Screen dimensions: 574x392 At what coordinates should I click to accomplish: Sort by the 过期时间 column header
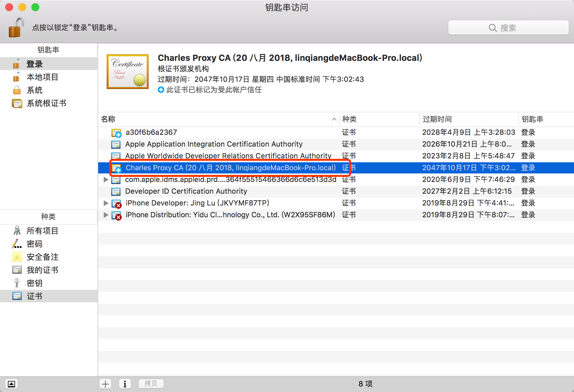coord(469,119)
